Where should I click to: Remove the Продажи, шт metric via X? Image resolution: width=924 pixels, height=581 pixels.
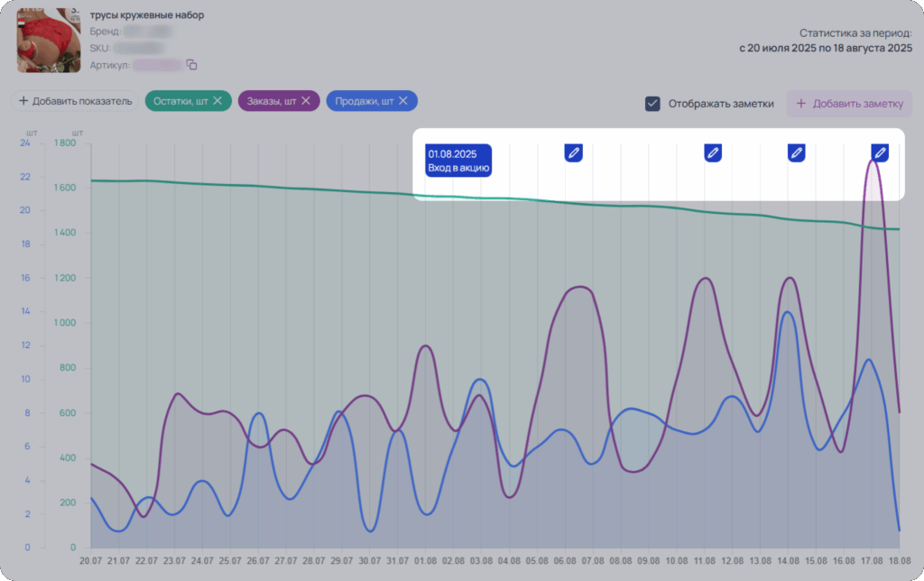[403, 101]
